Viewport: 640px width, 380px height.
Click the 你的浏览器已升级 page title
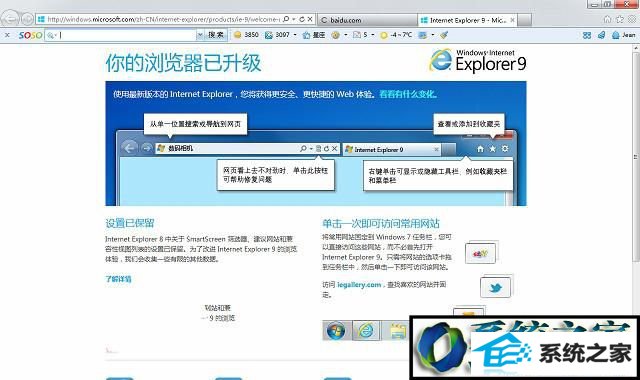point(183,63)
